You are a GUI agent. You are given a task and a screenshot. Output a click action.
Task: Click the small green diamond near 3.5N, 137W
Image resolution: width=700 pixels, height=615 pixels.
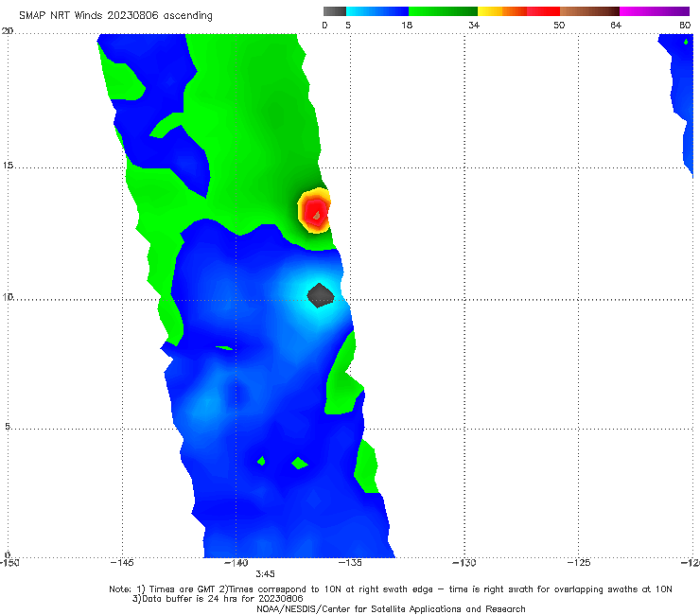pos(300,464)
